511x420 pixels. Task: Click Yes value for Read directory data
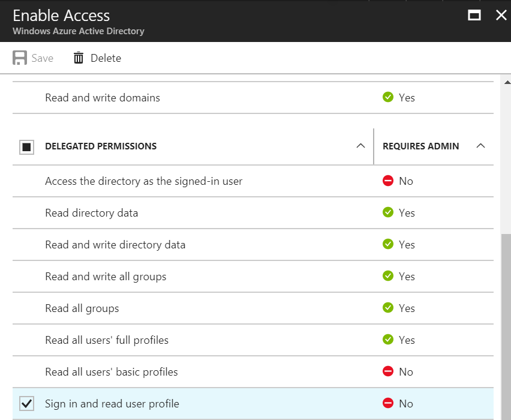[x=407, y=213]
